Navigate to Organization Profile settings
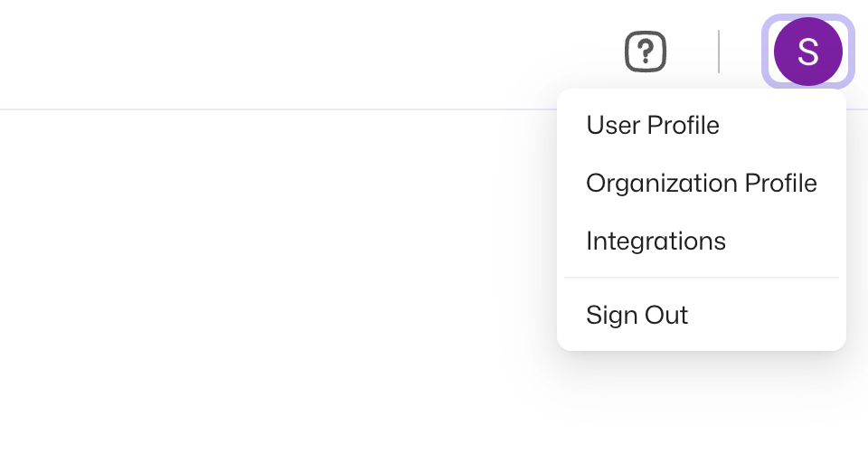 pyautogui.click(x=701, y=184)
